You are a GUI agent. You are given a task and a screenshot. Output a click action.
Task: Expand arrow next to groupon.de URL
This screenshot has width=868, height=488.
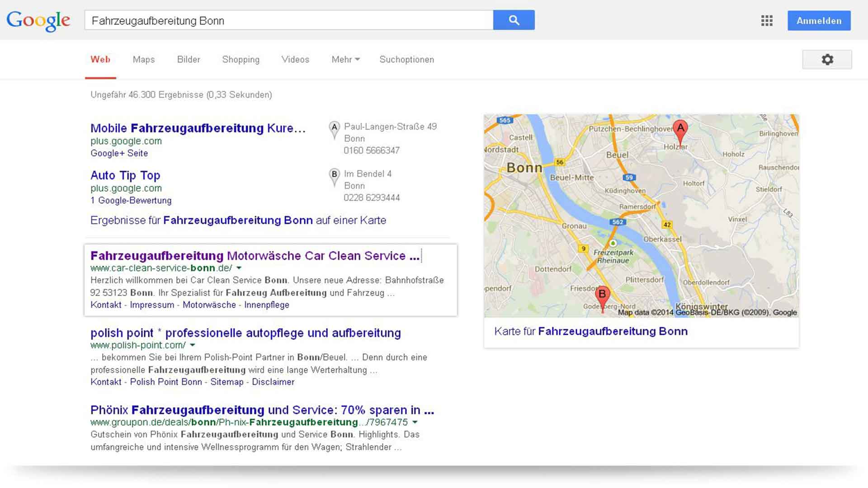point(415,422)
